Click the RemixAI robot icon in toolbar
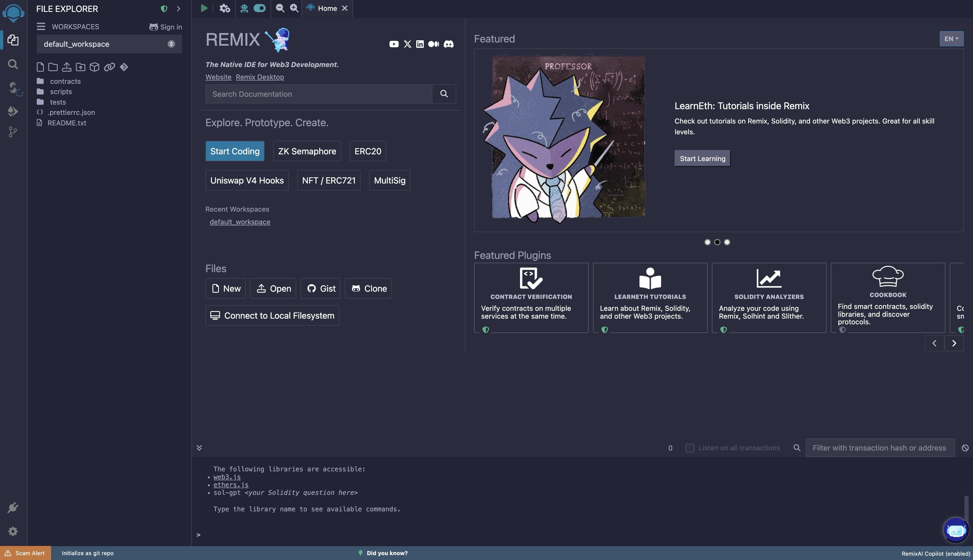 click(244, 8)
